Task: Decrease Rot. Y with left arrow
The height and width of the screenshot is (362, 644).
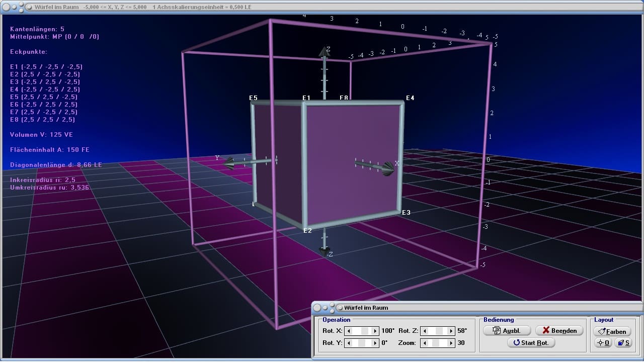Action: tap(348, 343)
